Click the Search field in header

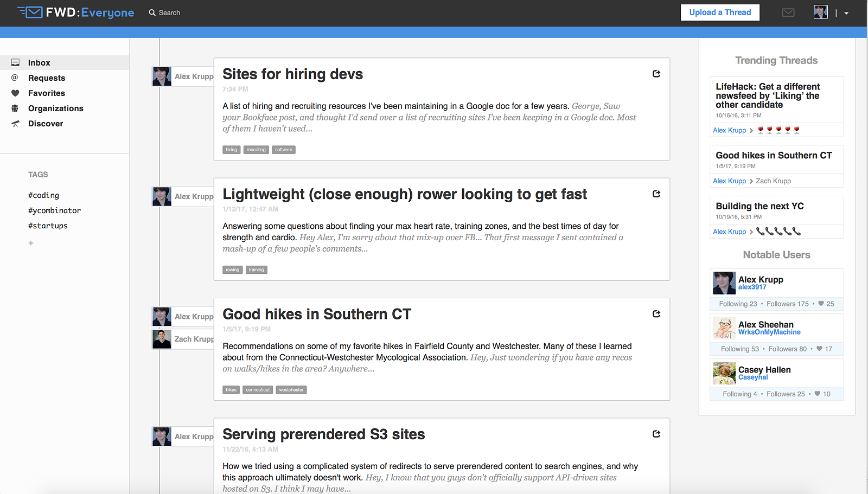pos(169,12)
